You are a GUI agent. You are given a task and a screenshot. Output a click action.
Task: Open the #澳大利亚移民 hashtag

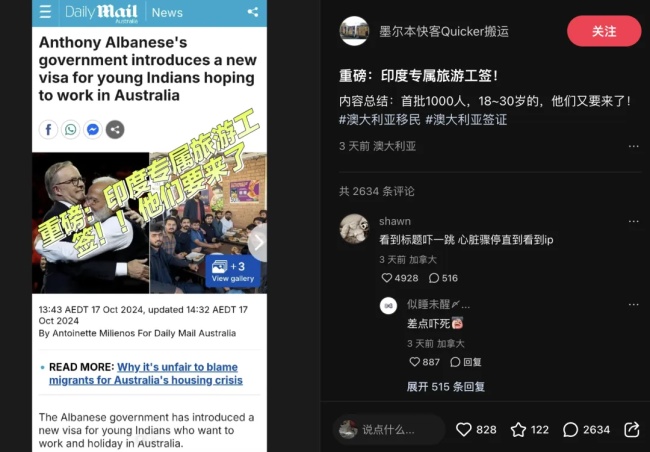[x=379, y=120]
